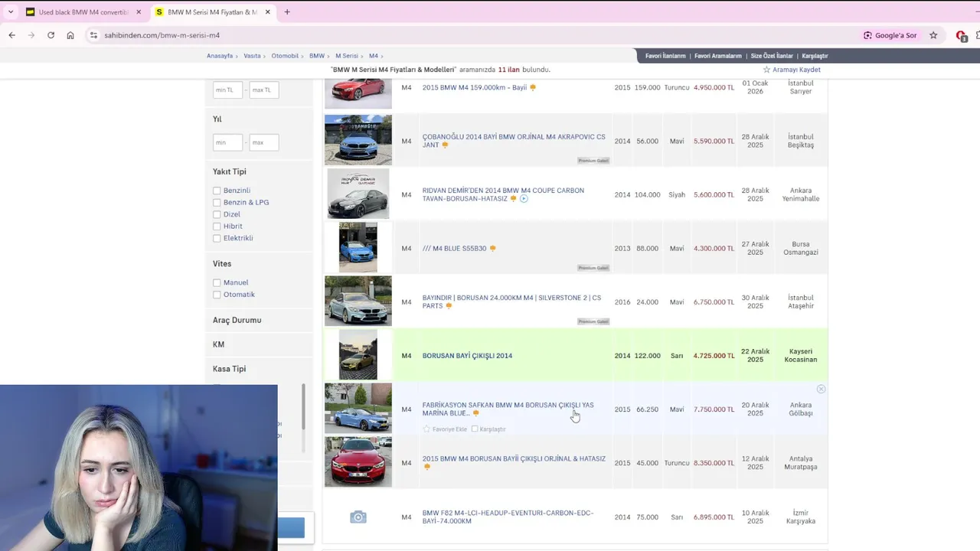This screenshot has height=551, width=980.
Task: Go back with browser back arrow
Action: tap(11, 35)
